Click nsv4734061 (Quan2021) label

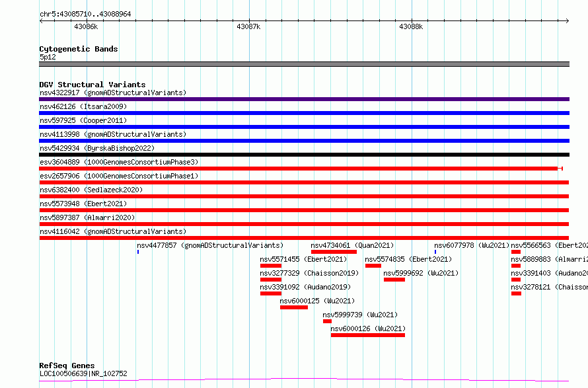pos(353,245)
